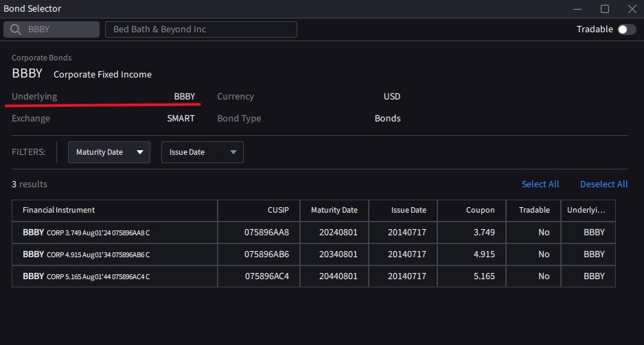Select bond BBBY CORP 4.915 Aug01'34
Screen dimensions: 644x345
(x=115, y=254)
